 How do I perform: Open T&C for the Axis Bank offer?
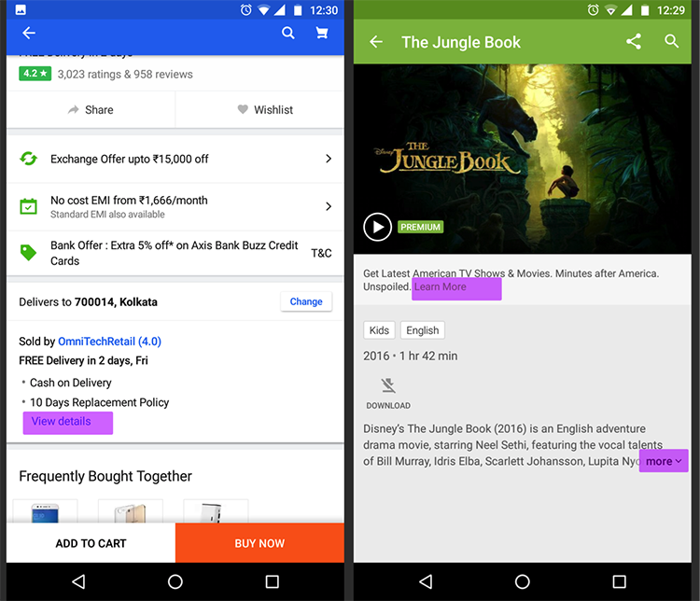[321, 253]
